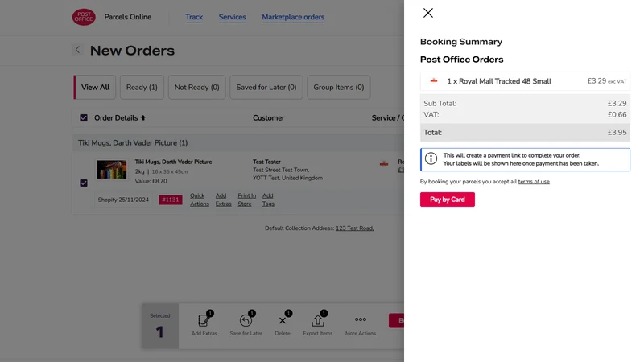The width and height of the screenshot is (644, 362).
Task: Switch to the Group Items (0) tab
Action: point(338,87)
